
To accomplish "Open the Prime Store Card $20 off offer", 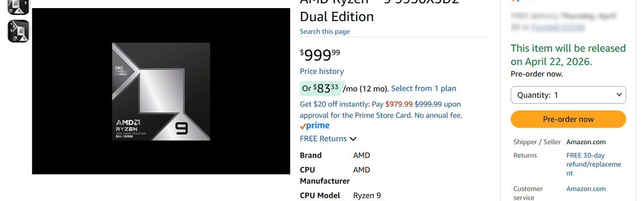I will click(x=380, y=110).
